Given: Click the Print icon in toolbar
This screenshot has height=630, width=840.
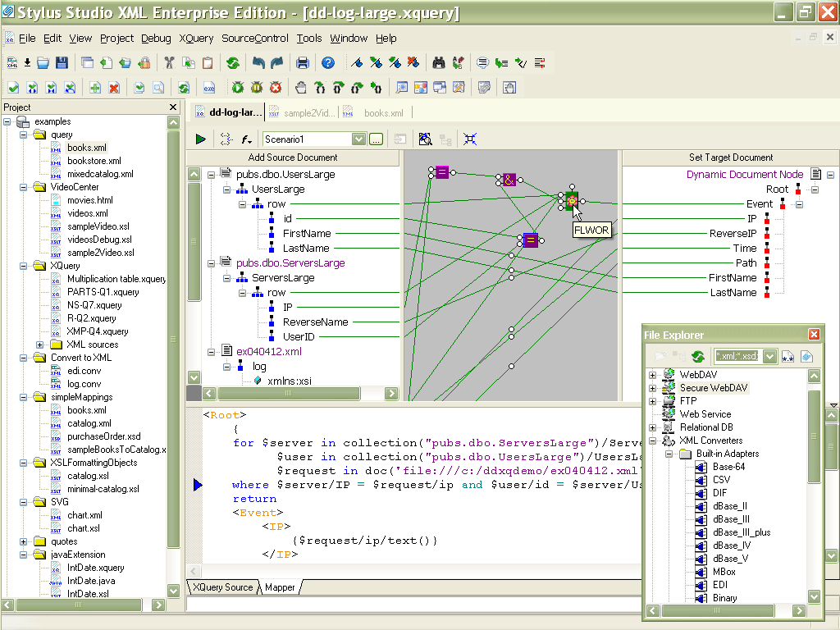Looking at the screenshot, I should 302,63.
